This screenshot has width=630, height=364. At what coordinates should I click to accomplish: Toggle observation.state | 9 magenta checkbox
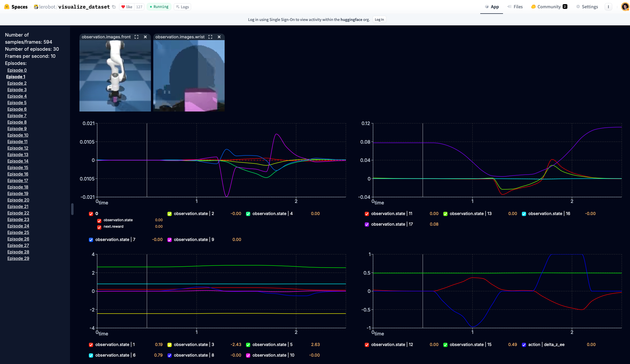click(x=170, y=240)
